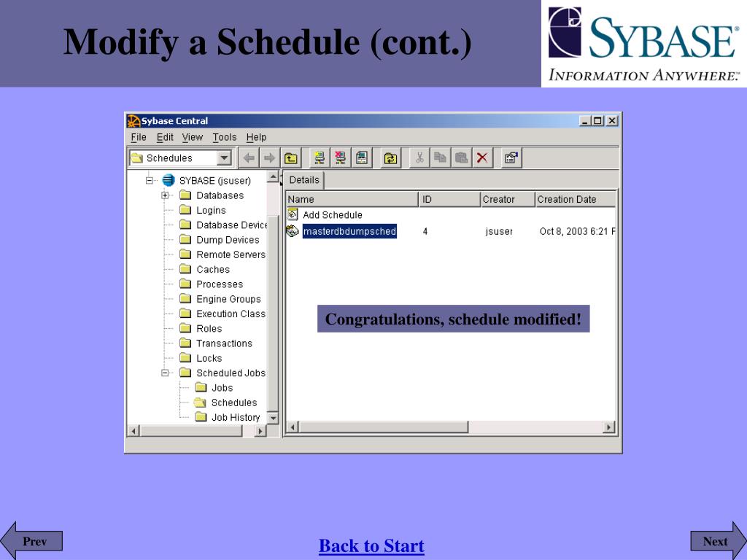Image resolution: width=747 pixels, height=560 pixels.
Task: Open the connection profiles icon
Action: [362, 158]
